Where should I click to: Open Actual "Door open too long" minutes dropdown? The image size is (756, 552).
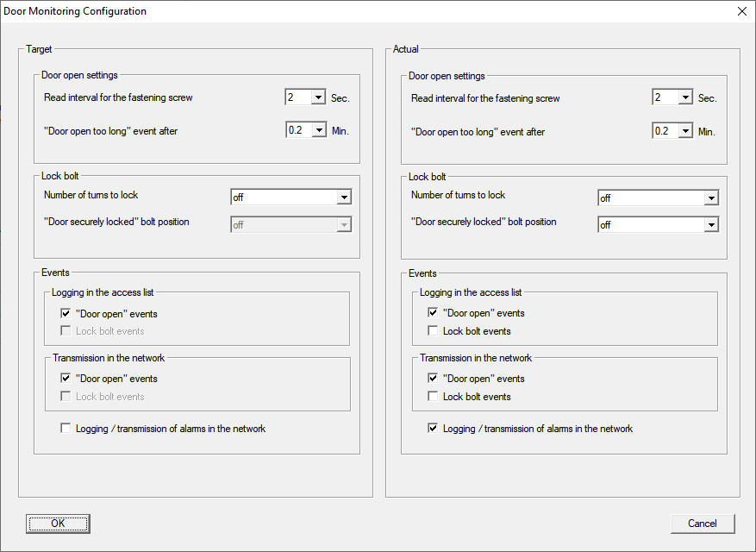tap(685, 131)
